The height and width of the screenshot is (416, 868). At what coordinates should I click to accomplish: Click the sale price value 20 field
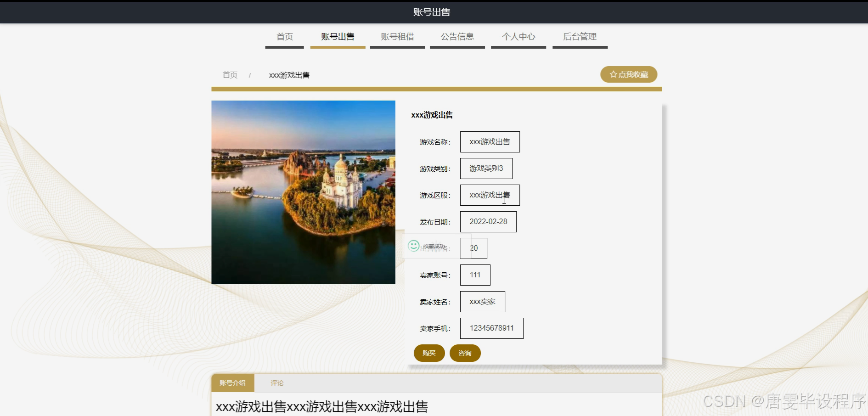pos(473,248)
